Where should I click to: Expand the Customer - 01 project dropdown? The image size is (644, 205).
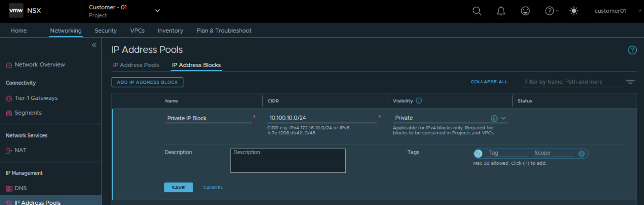pos(157,11)
